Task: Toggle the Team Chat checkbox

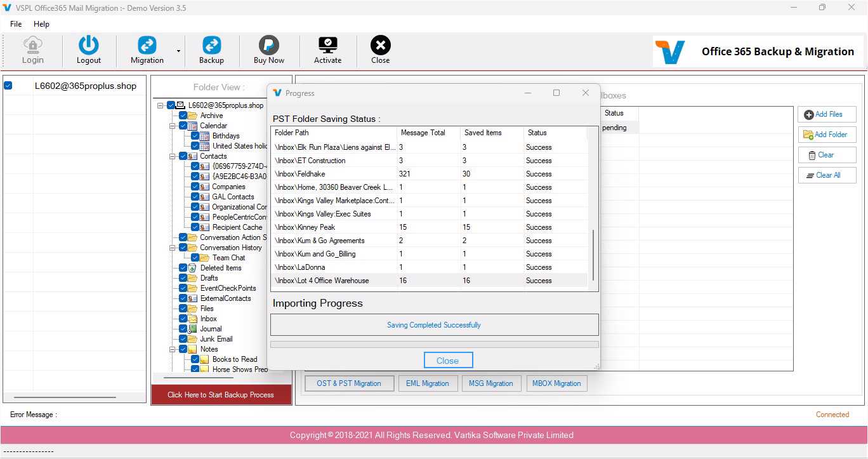Action: coord(195,258)
